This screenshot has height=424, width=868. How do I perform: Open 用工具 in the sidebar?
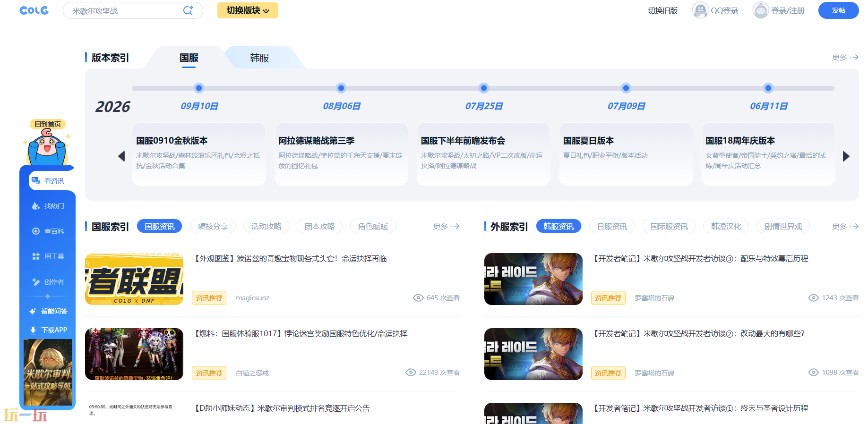[48, 256]
